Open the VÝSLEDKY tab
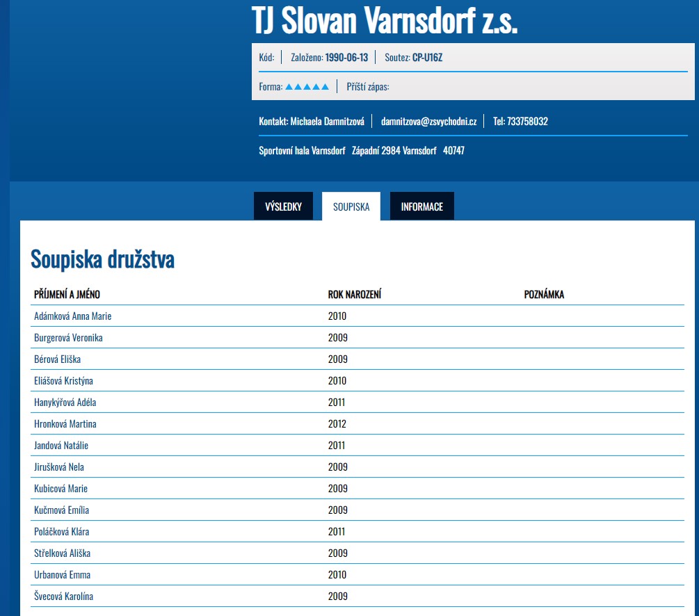 pyautogui.click(x=283, y=206)
